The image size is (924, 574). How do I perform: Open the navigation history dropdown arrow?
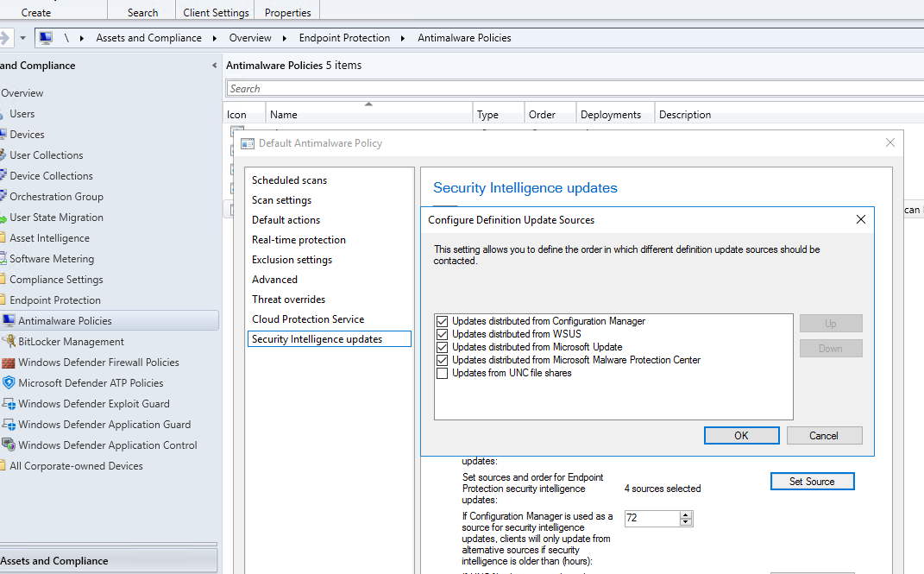22,38
